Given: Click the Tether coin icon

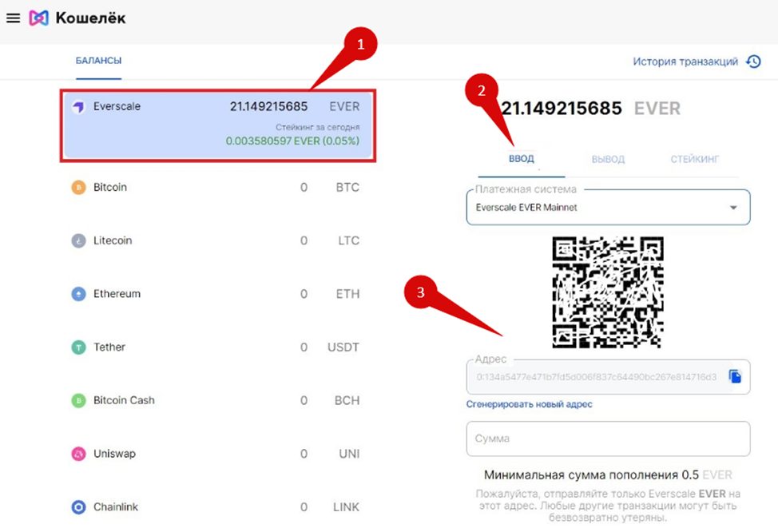Looking at the screenshot, I should (x=78, y=347).
